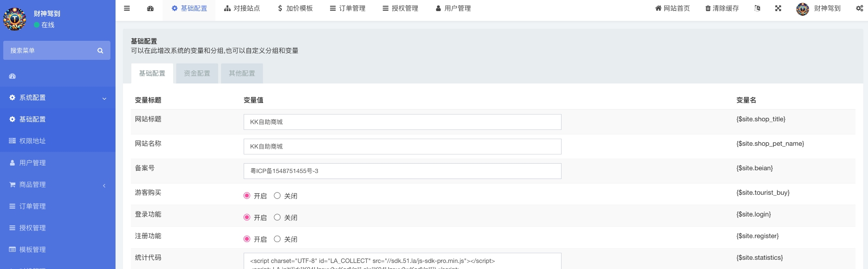Open the settings gears icon at top right

point(860,8)
